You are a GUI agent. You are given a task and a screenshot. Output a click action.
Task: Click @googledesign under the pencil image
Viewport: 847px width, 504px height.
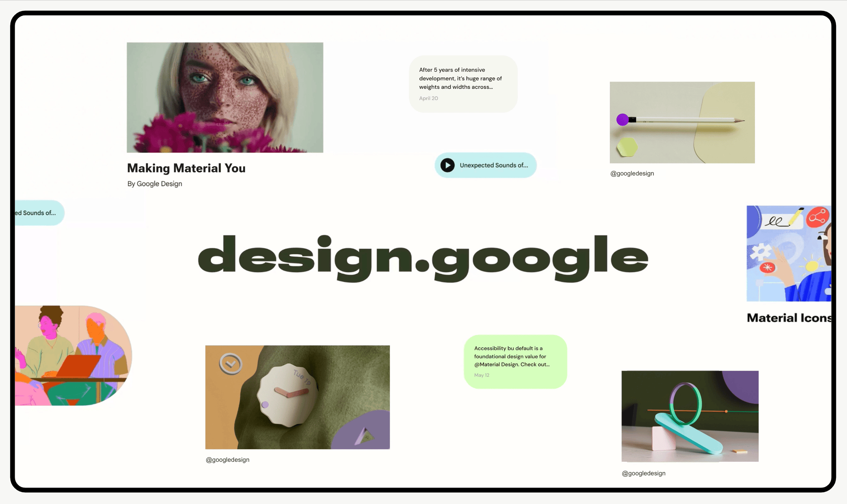632,173
